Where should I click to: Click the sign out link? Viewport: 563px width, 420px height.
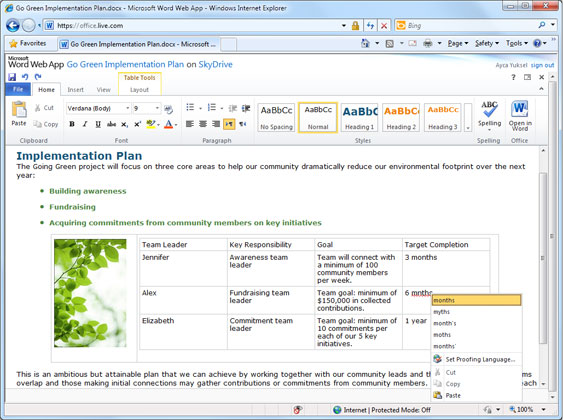click(x=542, y=65)
